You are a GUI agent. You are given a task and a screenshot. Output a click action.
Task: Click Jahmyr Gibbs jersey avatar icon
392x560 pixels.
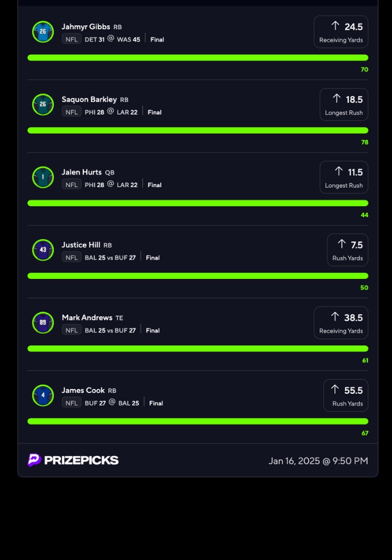point(43,32)
